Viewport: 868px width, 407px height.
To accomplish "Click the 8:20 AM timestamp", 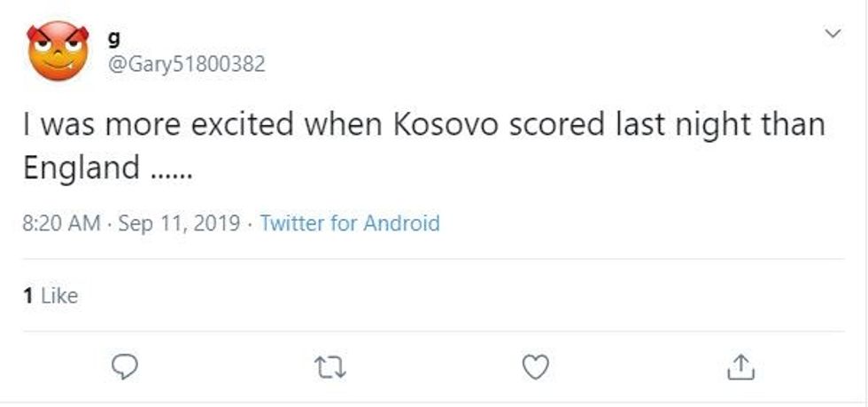I will point(61,223).
